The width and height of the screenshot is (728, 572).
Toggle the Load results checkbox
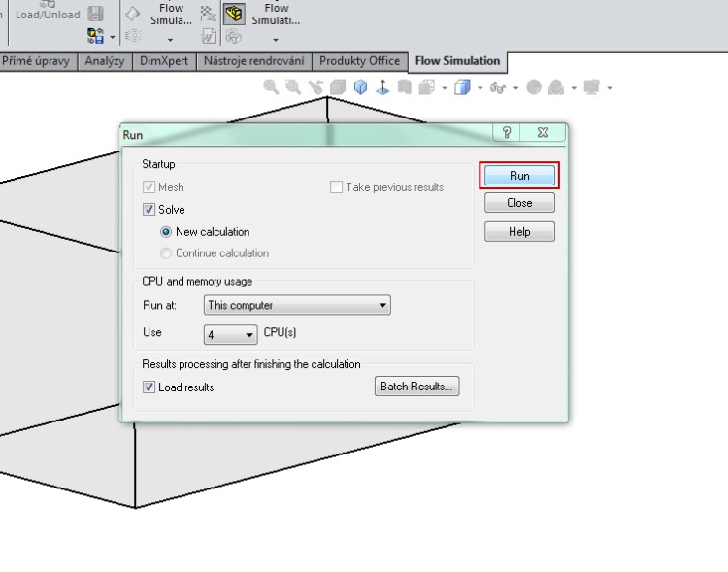tap(149, 387)
